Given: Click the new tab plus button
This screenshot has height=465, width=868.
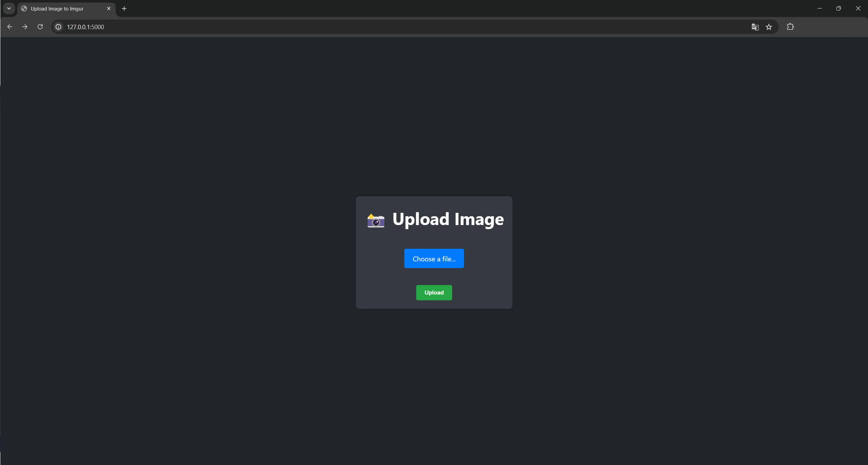Looking at the screenshot, I should tap(124, 8).
